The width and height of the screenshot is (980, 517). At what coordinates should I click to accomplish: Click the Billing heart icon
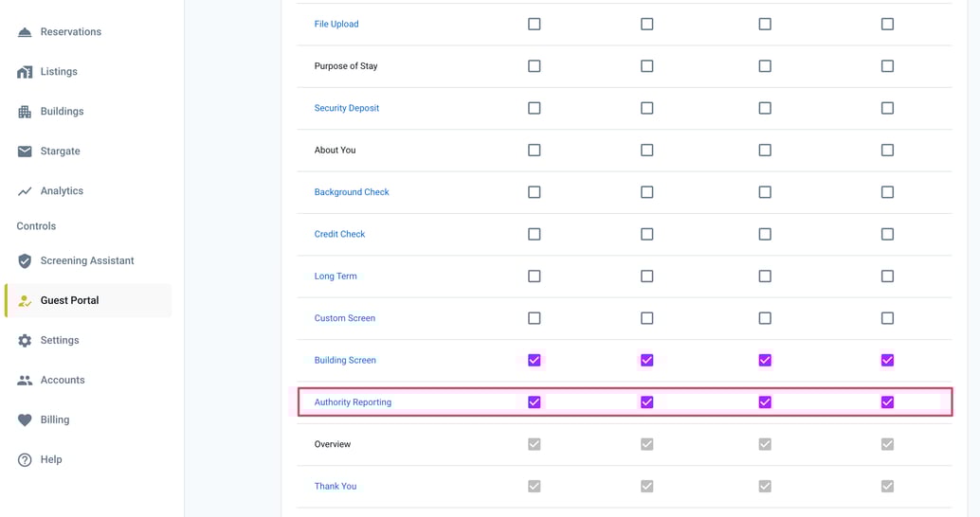pyautogui.click(x=25, y=420)
